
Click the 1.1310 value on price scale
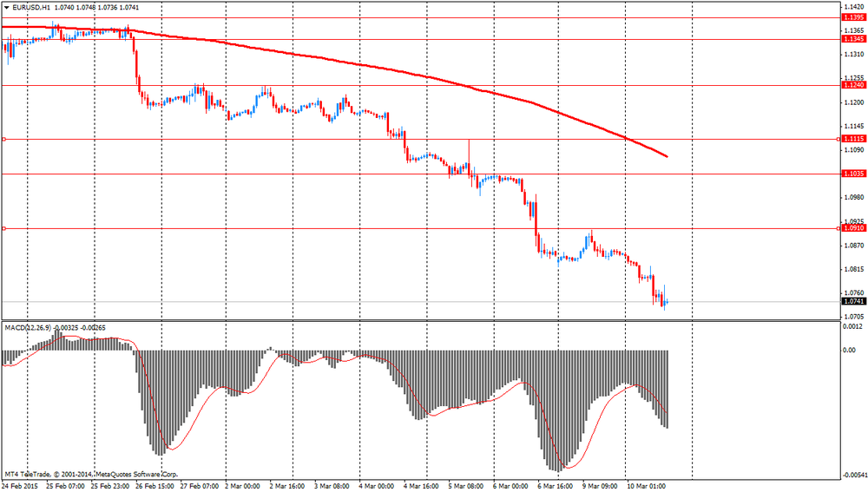tap(853, 55)
